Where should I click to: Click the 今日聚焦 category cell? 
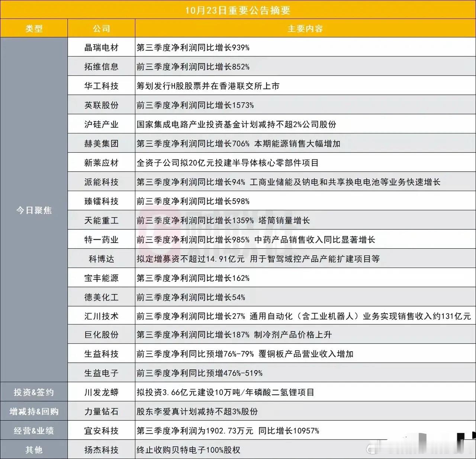click(34, 210)
